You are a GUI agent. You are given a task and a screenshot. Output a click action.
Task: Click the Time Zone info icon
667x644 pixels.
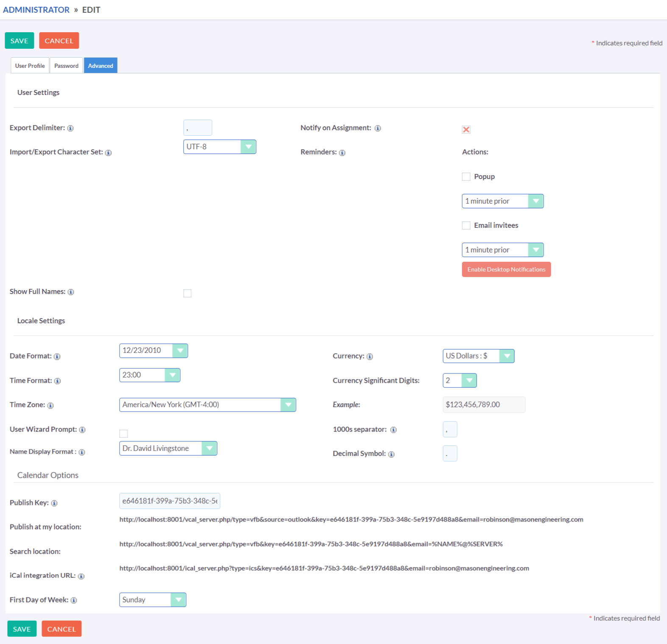50,406
